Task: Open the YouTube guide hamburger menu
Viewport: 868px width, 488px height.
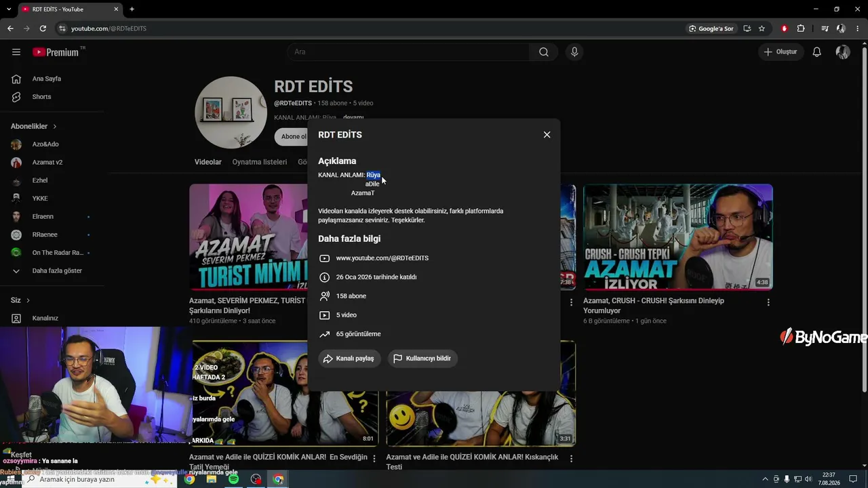Action: click(16, 52)
